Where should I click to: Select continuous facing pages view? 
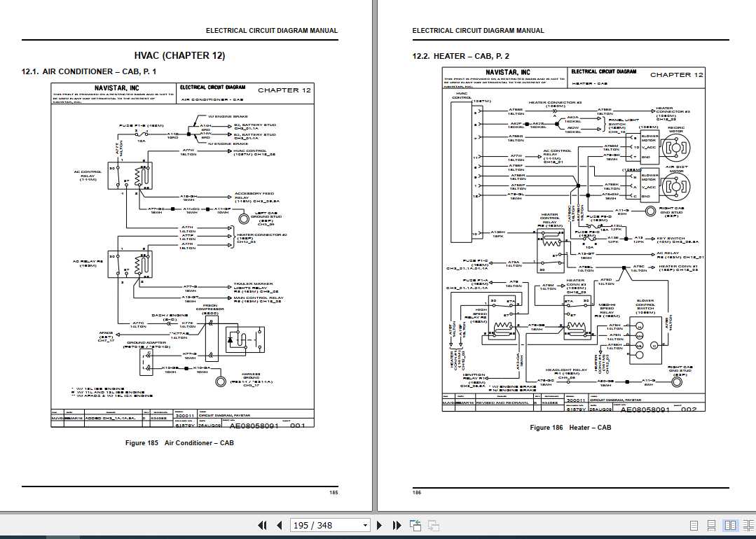(748, 526)
